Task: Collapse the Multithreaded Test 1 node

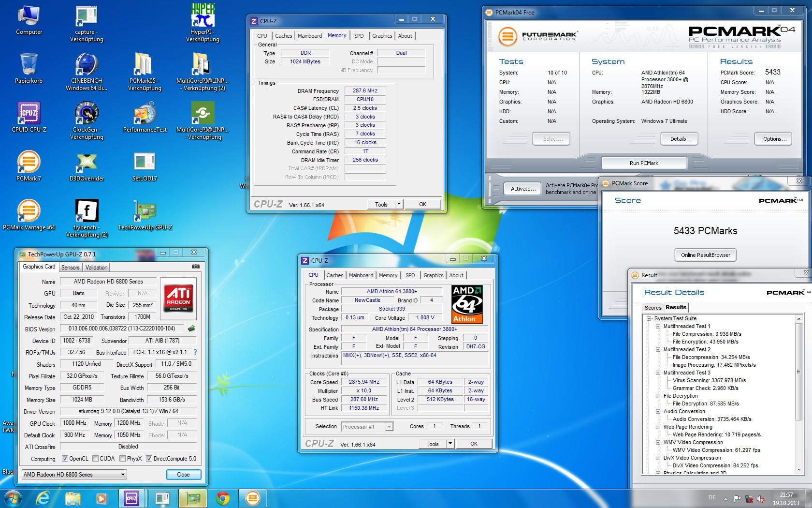Action: click(658, 326)
